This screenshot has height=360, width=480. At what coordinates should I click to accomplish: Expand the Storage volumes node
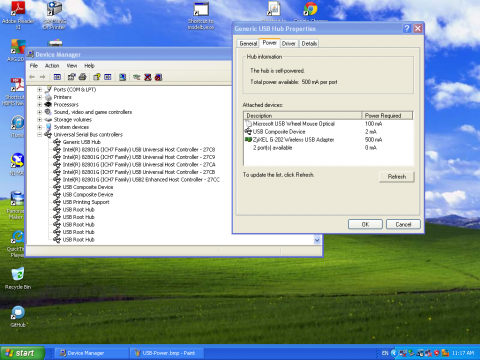[x=39, y=119]
